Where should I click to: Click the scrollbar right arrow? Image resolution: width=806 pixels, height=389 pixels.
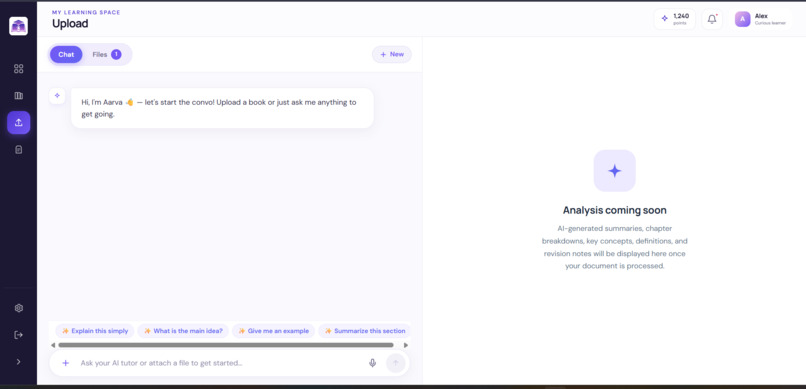pyautogui.click(x=406, y=345)
